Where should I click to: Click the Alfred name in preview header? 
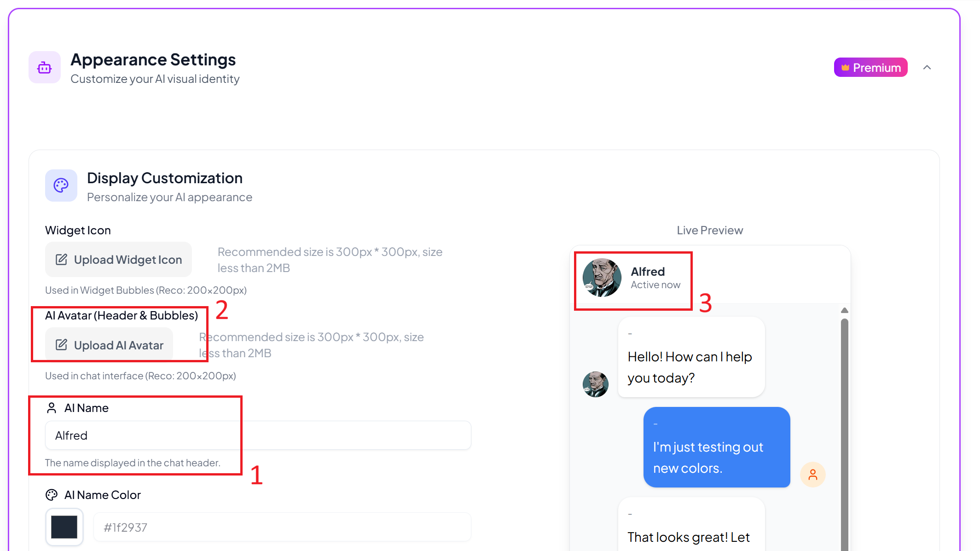(x=648, y=272)
